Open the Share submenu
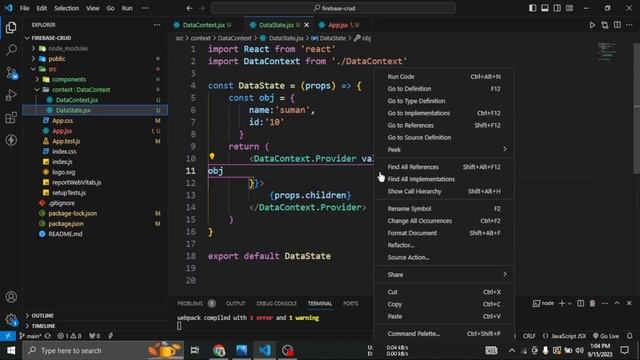The height and width of the screenshot is (360, 640). pos(444,275)
